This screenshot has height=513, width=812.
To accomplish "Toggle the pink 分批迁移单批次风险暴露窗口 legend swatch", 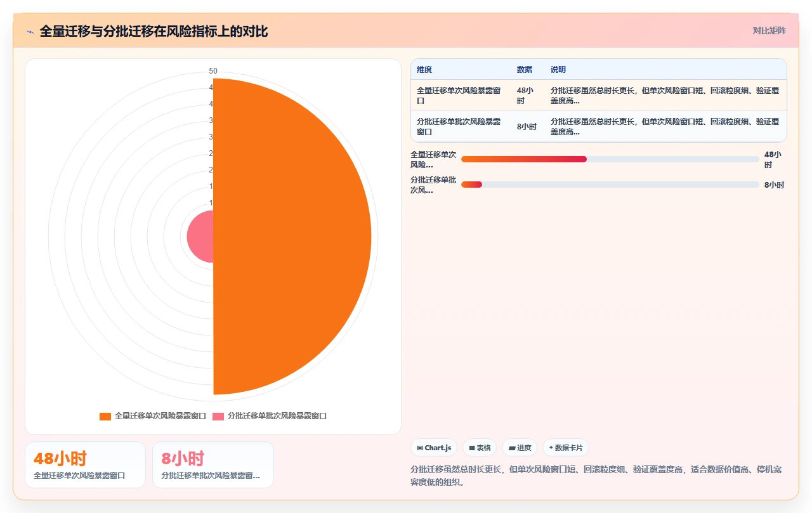I will (x=218, y=416).
